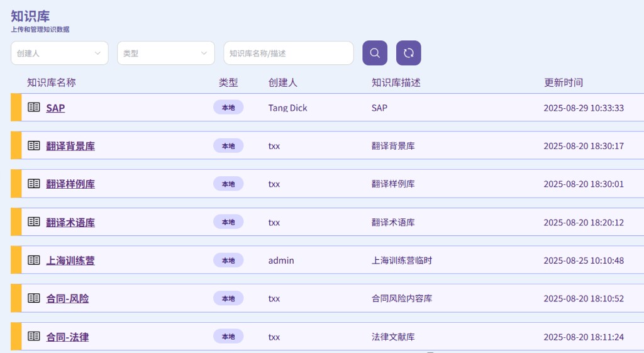
Task: Click the 知识库名称 column header
Action: (51, 82)
